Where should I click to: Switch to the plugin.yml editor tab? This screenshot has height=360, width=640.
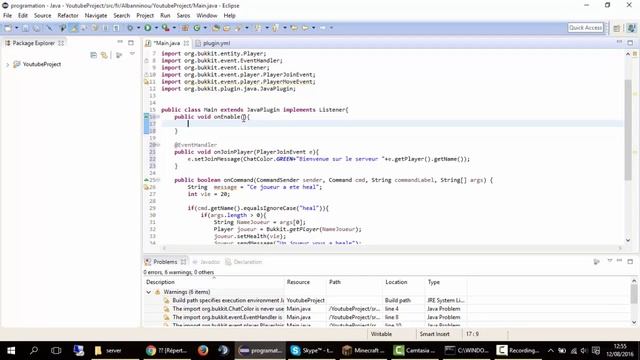click(x=213, y=43)
